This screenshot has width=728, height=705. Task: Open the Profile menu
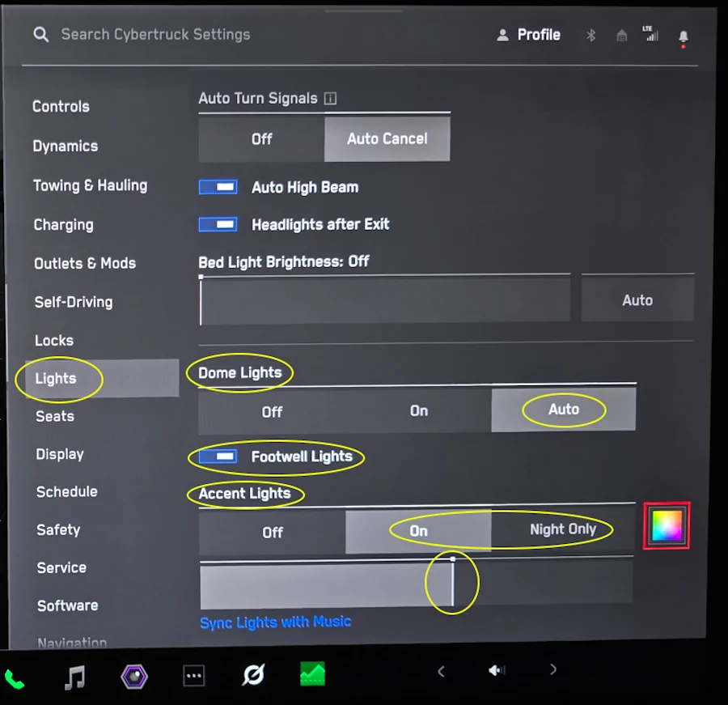(x=528, y=35)
